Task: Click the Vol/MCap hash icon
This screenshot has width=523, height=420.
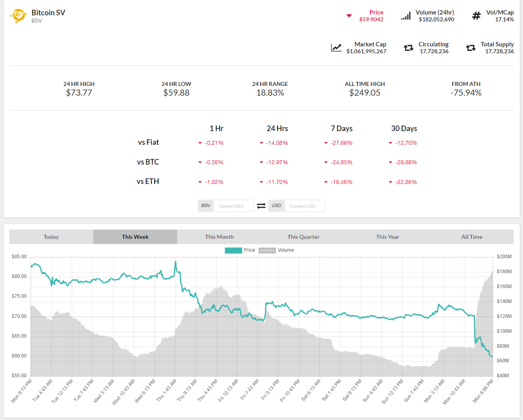Action: pyautogui.click(x=477, y=16)
